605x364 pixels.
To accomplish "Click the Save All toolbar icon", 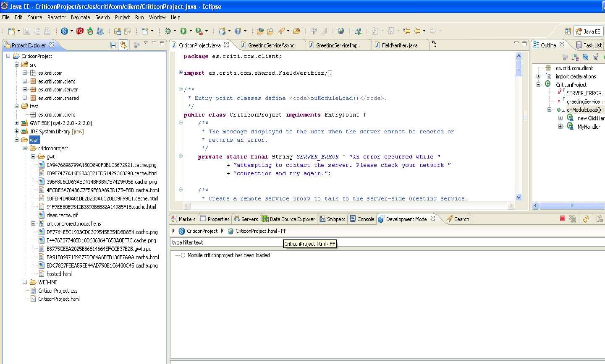I will pos(37,31).
